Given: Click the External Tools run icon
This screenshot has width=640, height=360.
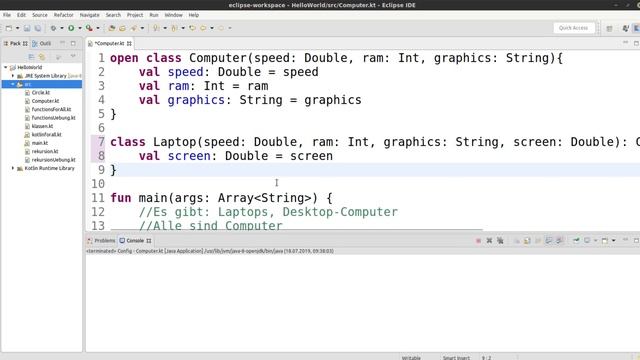Looking at the screenshot, I should pos(89,28).
